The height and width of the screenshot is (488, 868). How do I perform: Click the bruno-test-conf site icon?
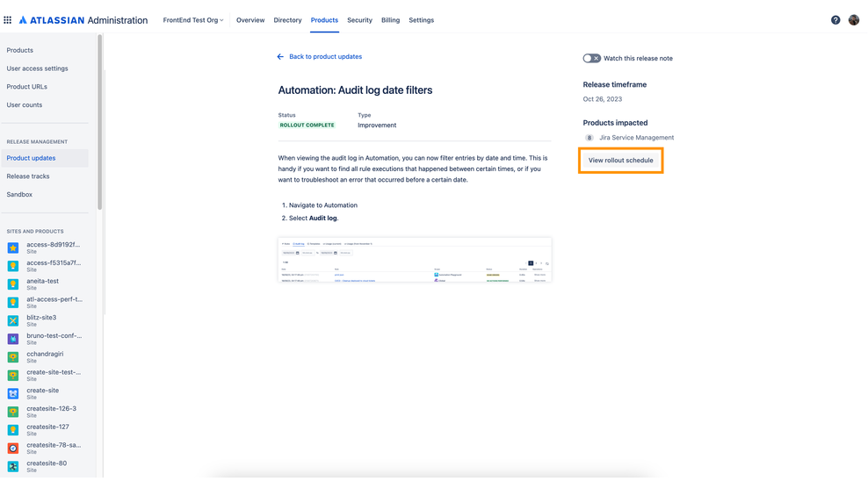click(x=12, y=339)
